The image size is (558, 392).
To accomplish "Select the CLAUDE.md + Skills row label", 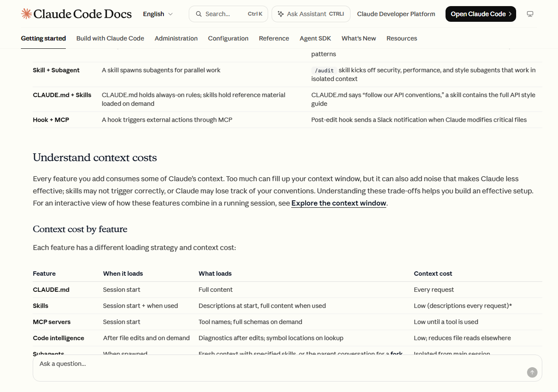I will (x=62, y=95).
